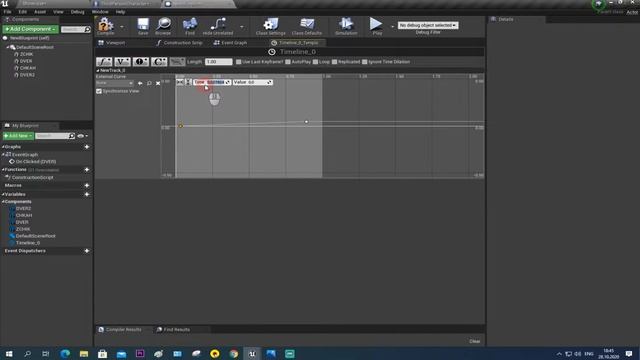
Task: Enable the Loop checkbox
Action: pyautogui.click(x=315, y=62)
